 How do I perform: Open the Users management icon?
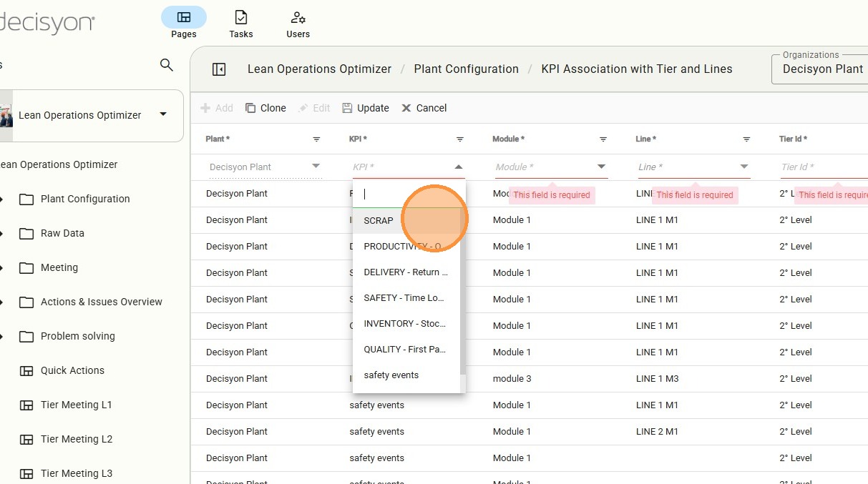pyautogui.click(x=298, y=17)
